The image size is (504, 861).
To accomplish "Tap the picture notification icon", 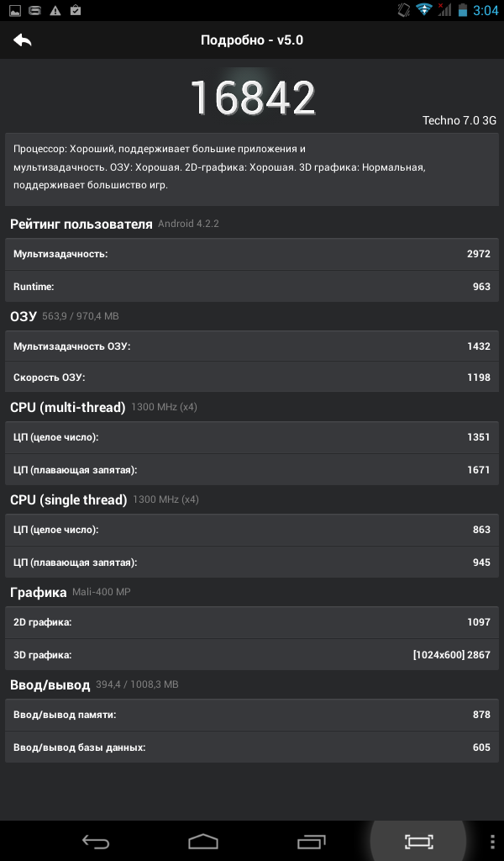I will tap(15, 10).
